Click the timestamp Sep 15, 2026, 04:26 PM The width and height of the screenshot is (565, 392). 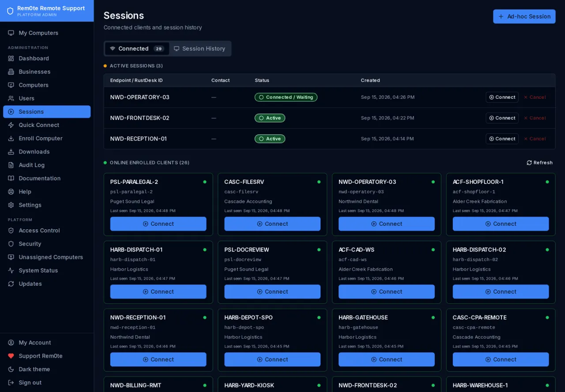[x=388, y=97]
